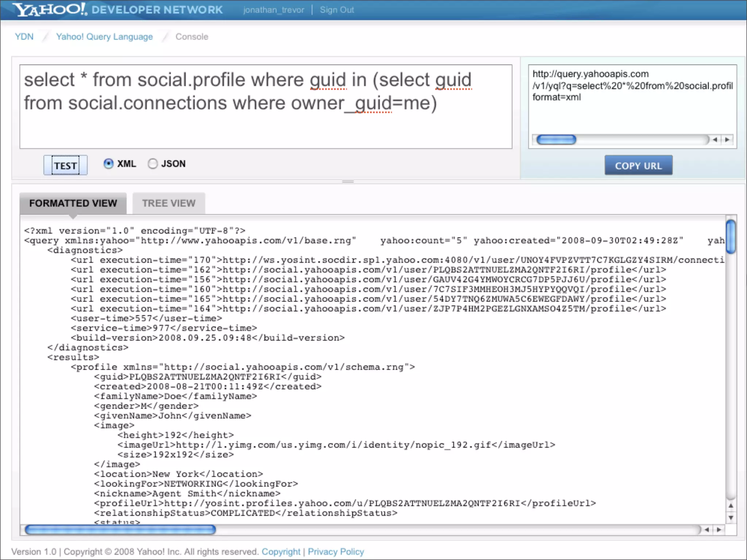Click the url line with execution-time 162
Screen dimensions: 747x560
coord(368,270)
